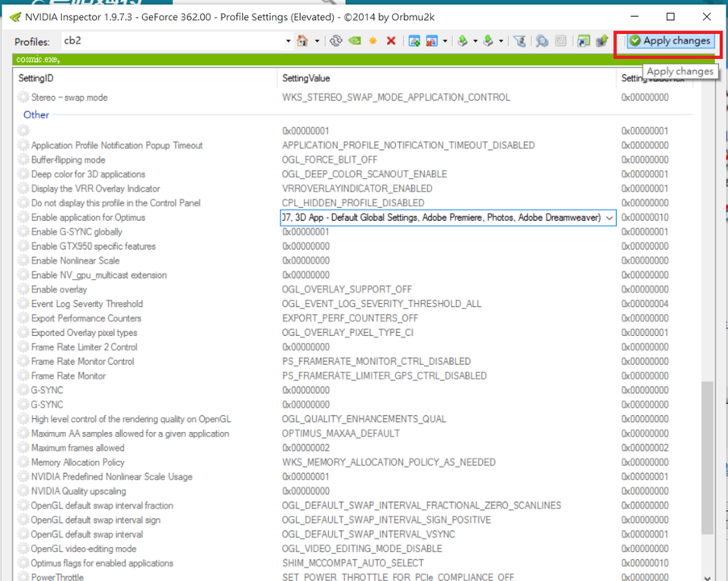The height and width of the screenshot is (581, 728).
Task: Click the greyed-out grid editor toolbar icon
Action: pos(560,41)
